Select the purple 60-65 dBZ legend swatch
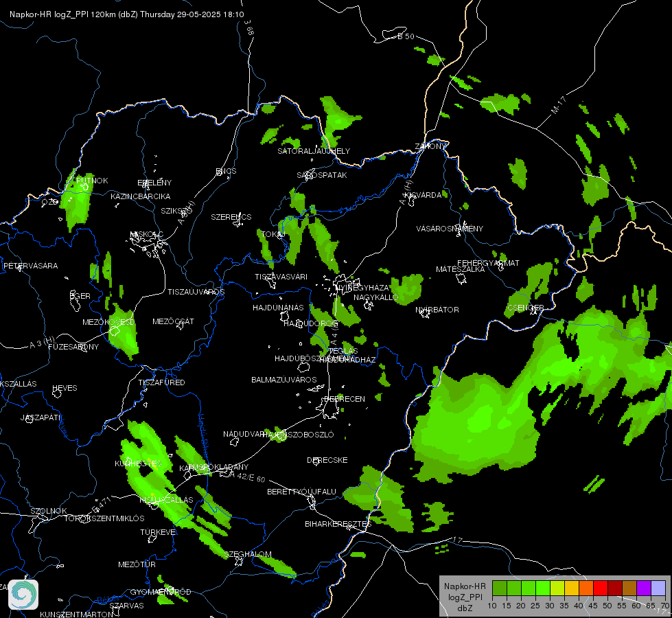 [x=644, y=588]
